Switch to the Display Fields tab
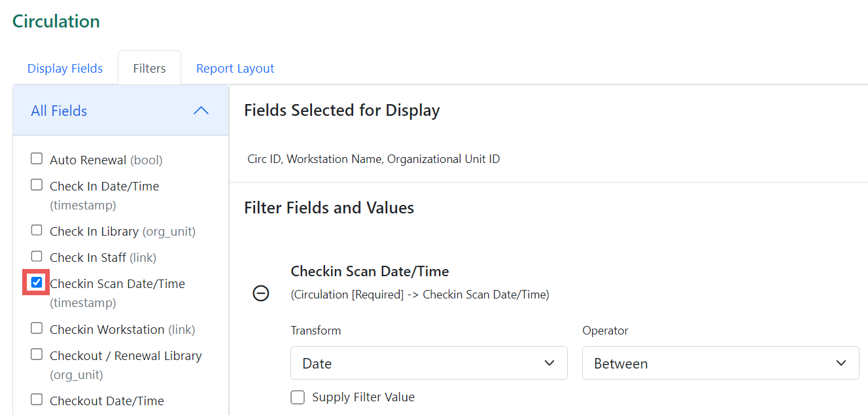 (x=65, y=67)
